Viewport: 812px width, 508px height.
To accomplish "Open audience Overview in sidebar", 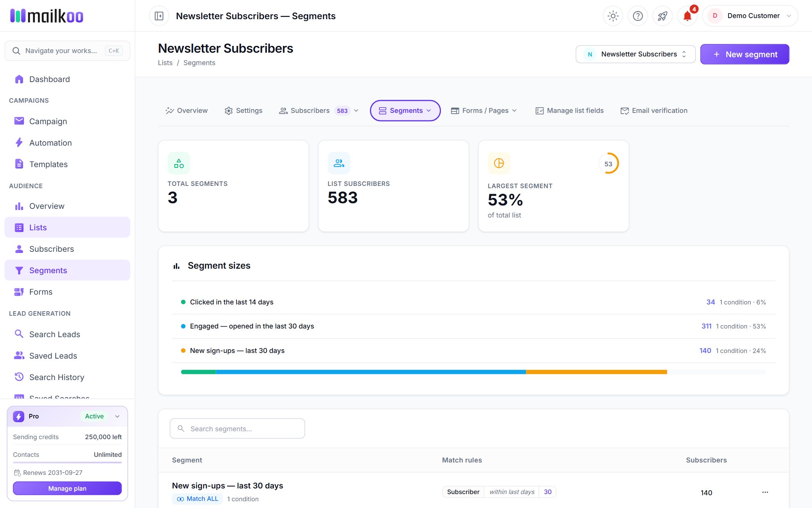I will (x=67, y=206).
